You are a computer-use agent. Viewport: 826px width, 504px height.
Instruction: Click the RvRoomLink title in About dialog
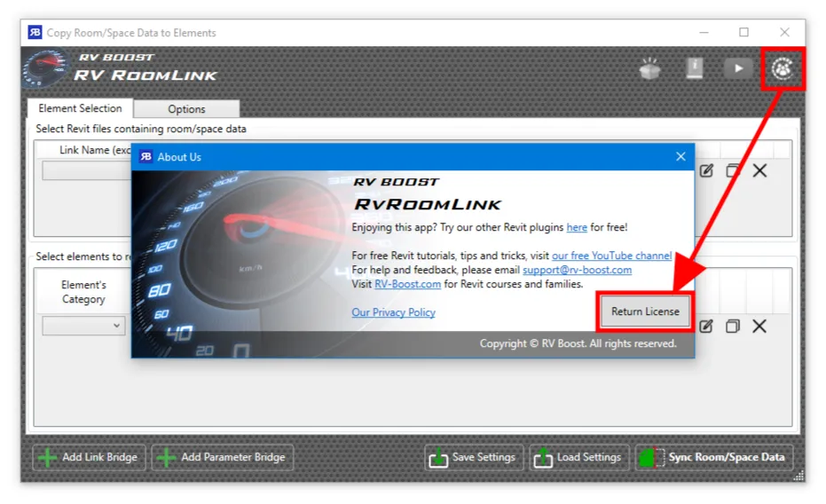click(428, 204)
